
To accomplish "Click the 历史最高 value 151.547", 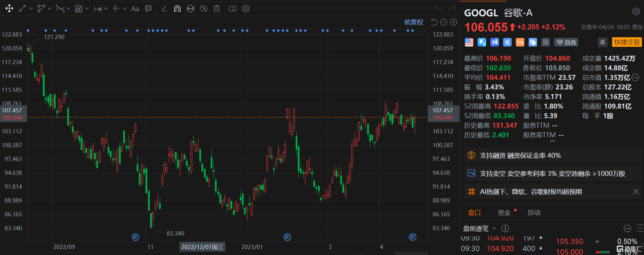I will point(505,125).
